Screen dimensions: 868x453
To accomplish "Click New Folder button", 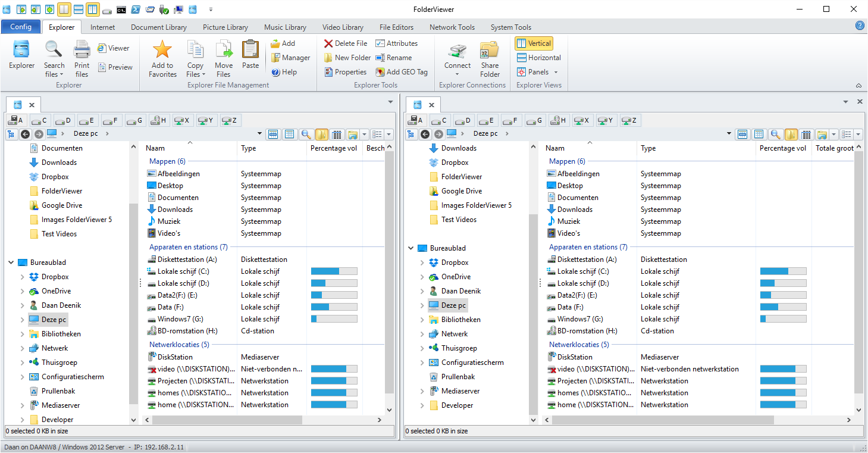I will pyautogui.click(x=347, y=58).
